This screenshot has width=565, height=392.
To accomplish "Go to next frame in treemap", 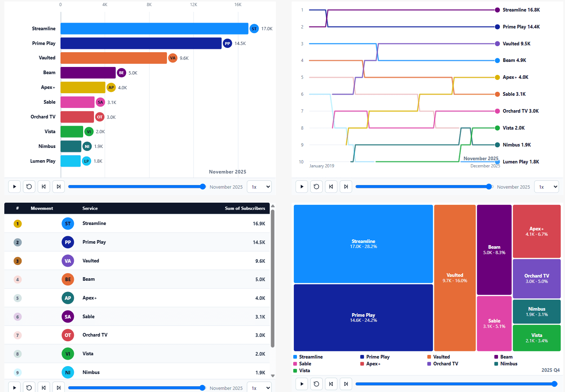I will [346, 384].
